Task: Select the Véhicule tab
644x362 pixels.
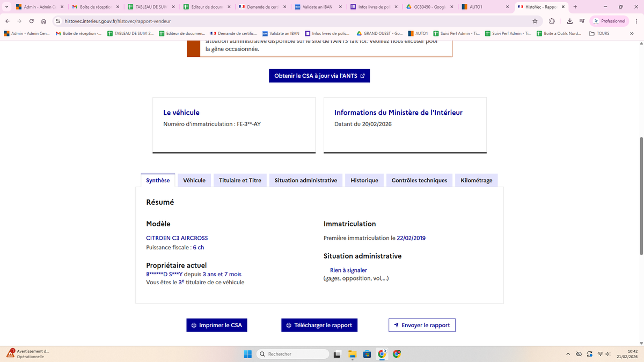Action: [x=194, y=180]
